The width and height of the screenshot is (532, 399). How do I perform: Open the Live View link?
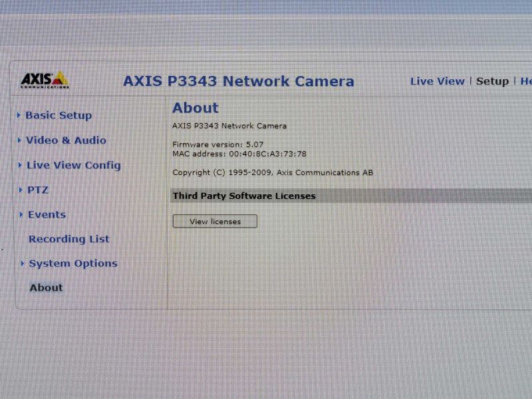438,81
